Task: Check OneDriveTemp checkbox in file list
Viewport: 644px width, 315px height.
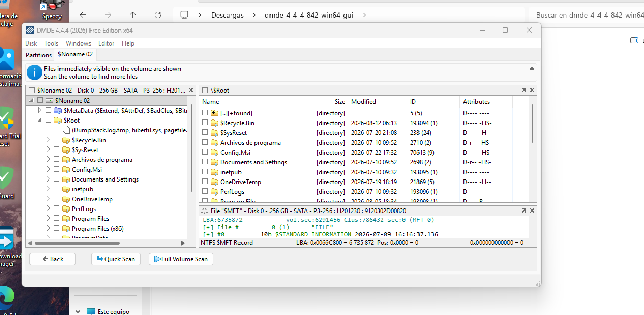Action: 205,182
